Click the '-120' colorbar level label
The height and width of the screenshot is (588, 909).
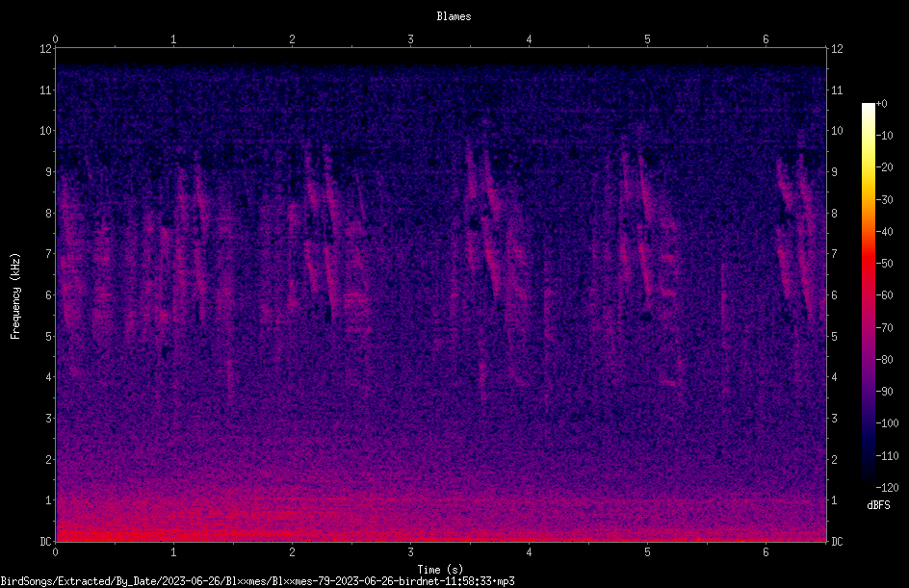pos(888,488)
